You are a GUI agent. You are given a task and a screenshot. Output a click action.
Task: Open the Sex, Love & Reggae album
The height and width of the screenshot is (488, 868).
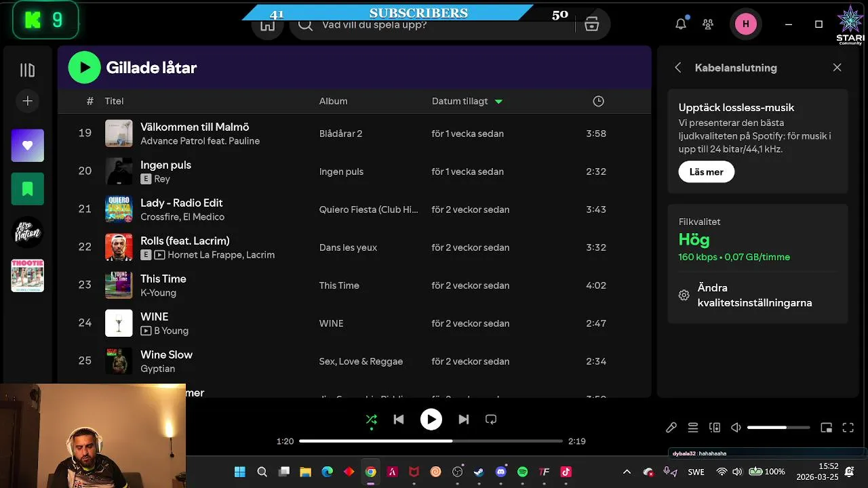point(361,361)
